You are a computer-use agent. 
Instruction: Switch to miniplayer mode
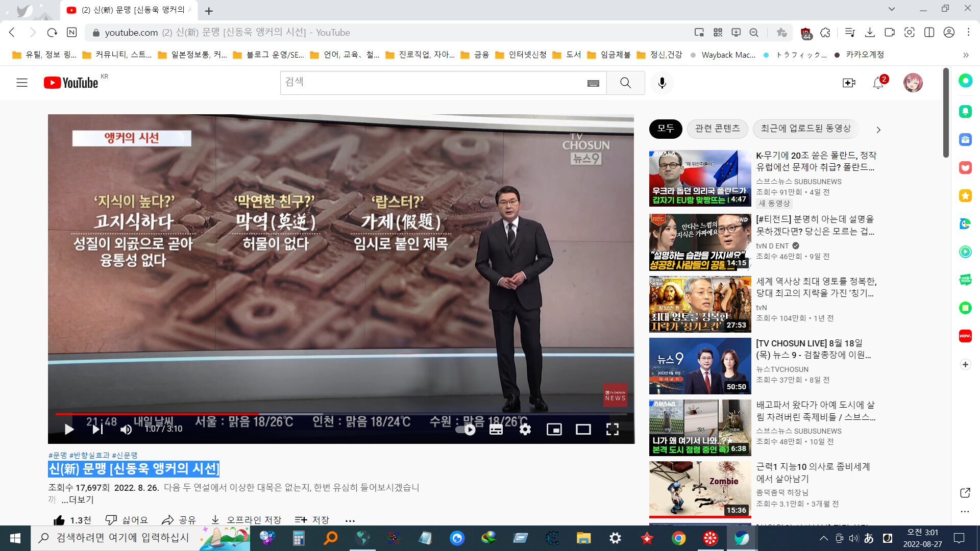554,430
